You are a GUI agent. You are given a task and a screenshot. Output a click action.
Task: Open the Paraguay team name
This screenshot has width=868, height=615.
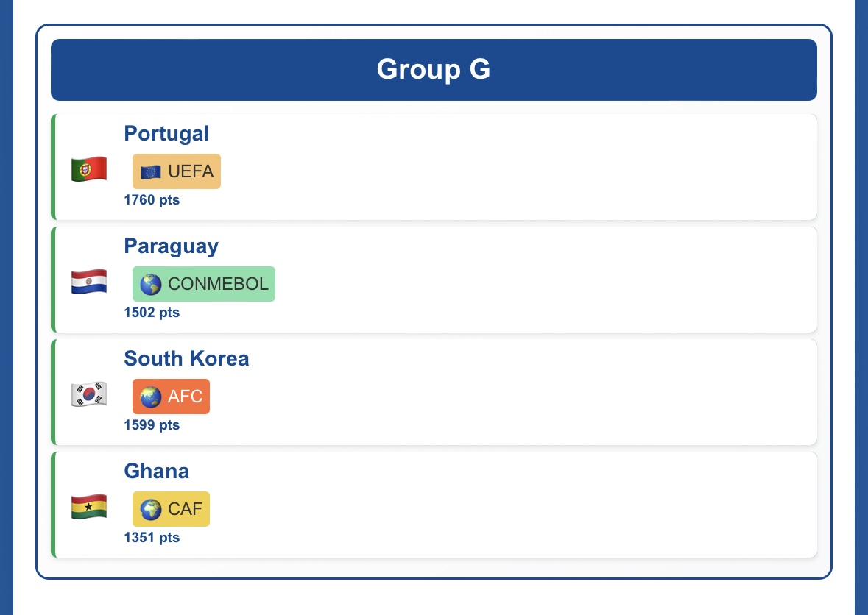(171, 246)
